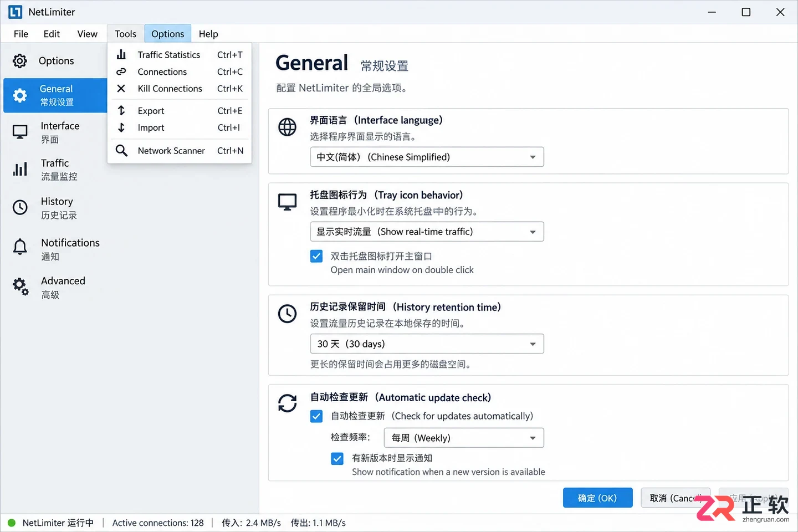Click the 取消 (Cancel) button
Screen dimensions: 798x532
click(676, 498)
